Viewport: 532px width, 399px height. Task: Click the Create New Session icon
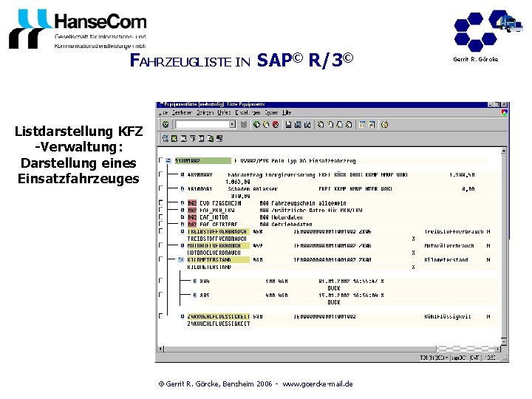coord(362,125)
